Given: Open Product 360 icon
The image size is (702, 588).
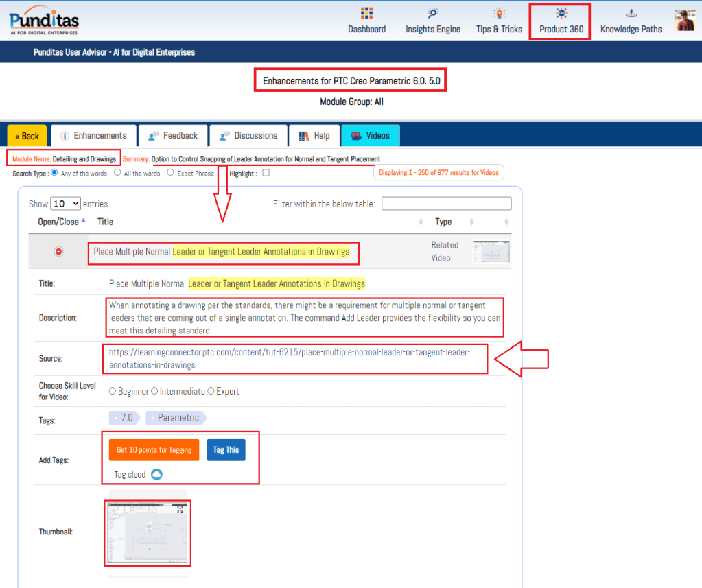Looking at the screenshot, I should point(561,14).
